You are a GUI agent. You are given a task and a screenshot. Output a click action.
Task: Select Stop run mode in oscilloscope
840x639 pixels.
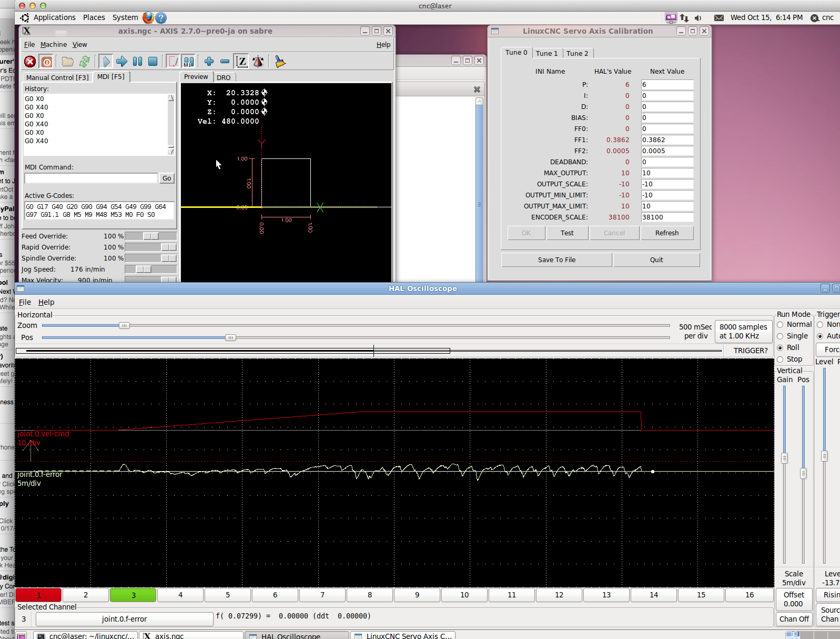790,360
